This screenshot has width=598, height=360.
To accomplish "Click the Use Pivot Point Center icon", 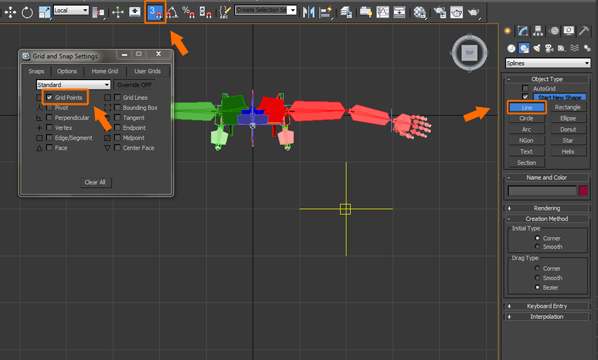I will tap(99, 13).
